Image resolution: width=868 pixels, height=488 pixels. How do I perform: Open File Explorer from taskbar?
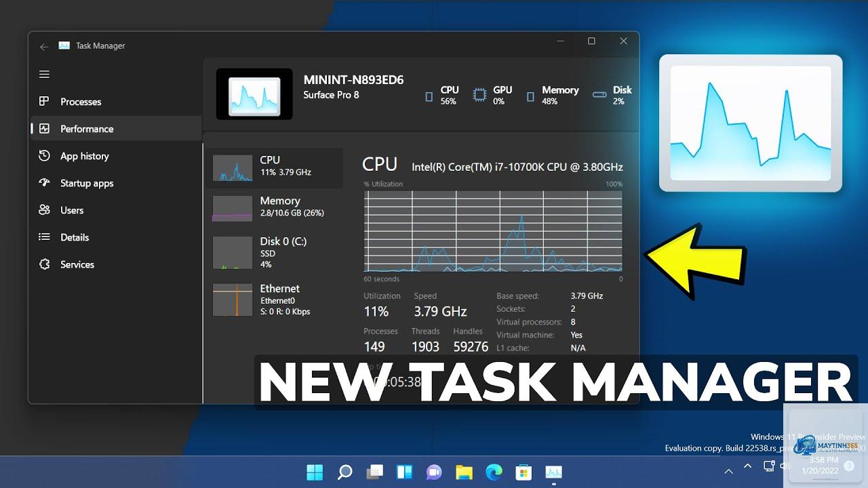[464, 472]
